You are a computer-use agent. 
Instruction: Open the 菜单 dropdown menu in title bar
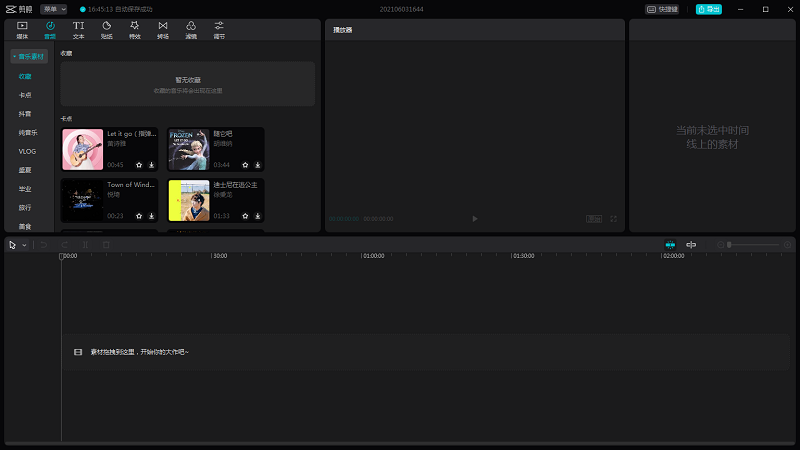pyautogui.click(x=54, y=9)
